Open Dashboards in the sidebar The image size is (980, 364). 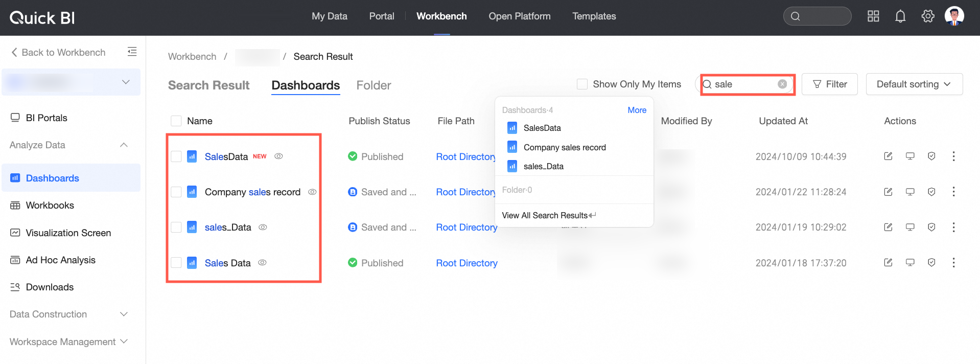pos(71,178)
